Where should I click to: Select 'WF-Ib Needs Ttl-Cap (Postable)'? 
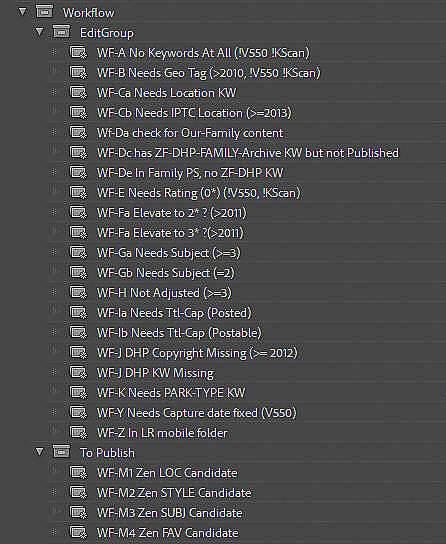[x=179, y=333]
